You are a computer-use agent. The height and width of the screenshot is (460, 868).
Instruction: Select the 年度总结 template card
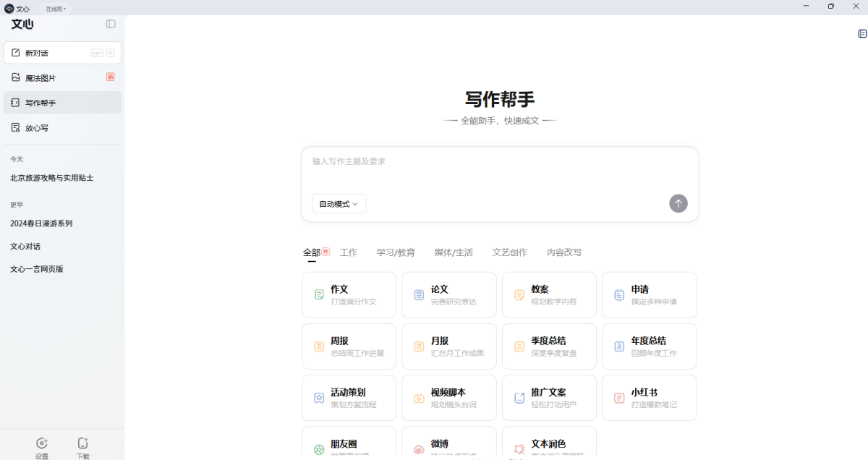pos(649,346)
